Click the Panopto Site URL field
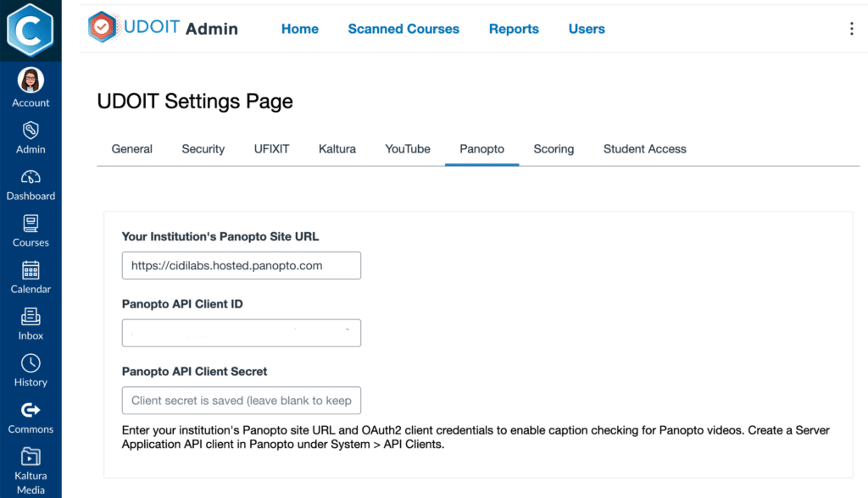868x498 pixels. 242,266
